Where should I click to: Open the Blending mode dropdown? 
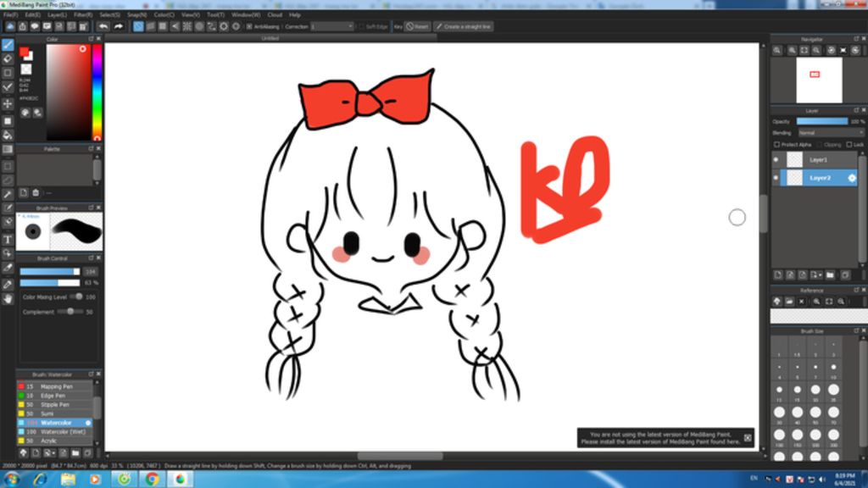(x=831, y=133)
